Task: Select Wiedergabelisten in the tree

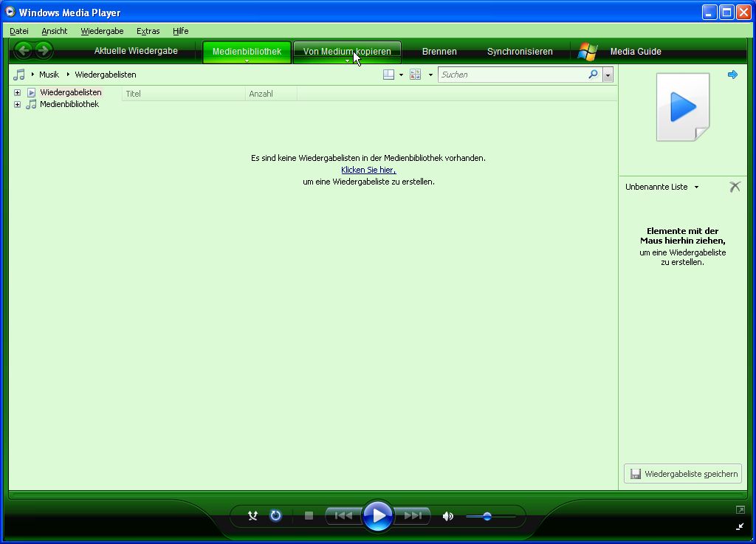Action: (x=70, y=92)
